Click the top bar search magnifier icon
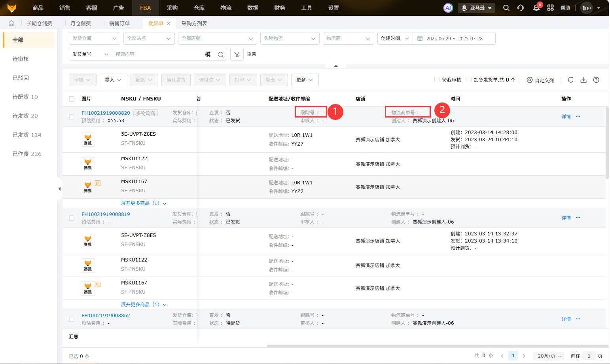Screen dimensions: 610x364 pyautogui.click(x=506, y=8)
